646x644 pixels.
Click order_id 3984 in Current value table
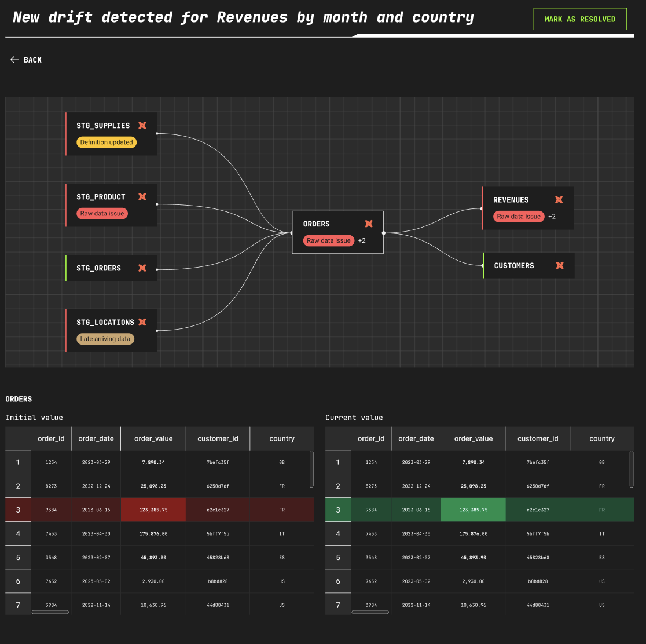pyautogui.click(x=371, y=605)
